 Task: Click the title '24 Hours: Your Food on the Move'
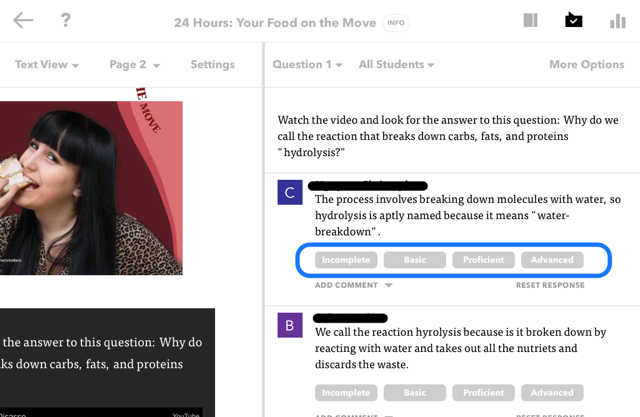tap(275, 23)
